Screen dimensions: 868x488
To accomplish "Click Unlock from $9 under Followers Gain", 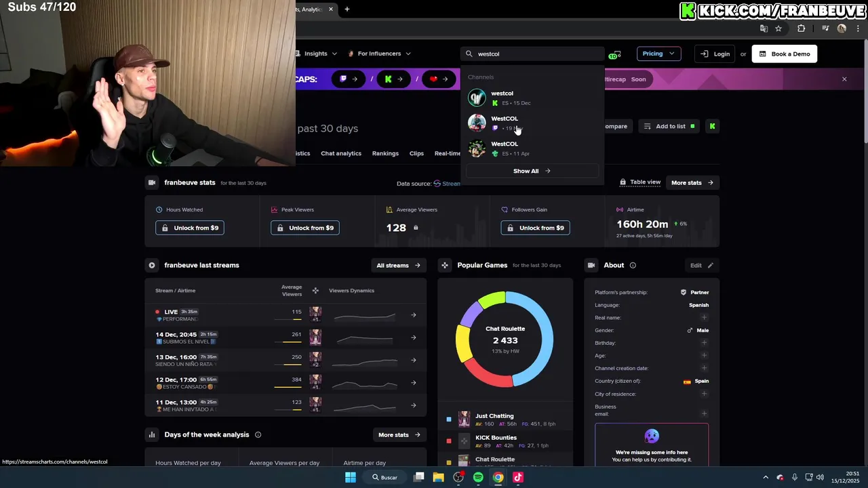I will click(x=536, y=228).
